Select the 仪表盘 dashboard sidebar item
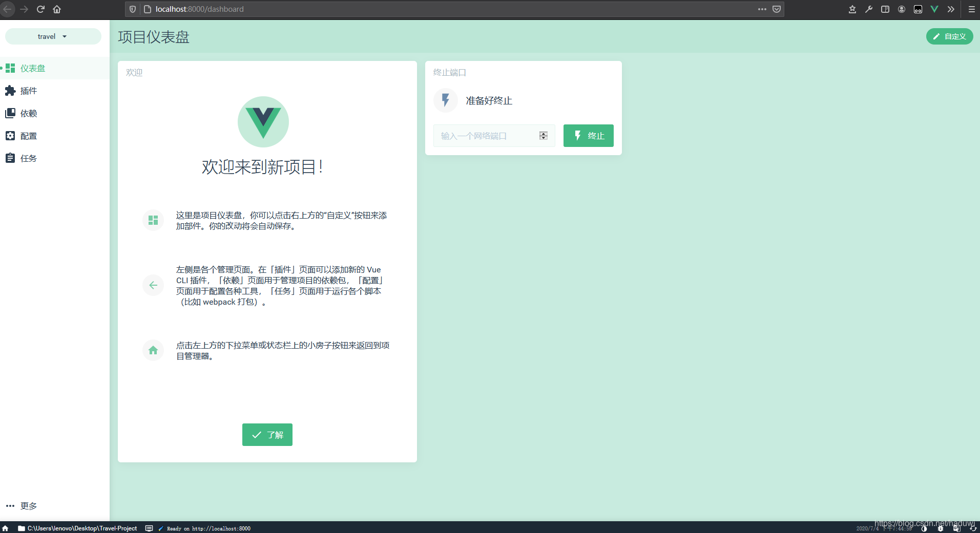Image resolution: width=980 pixels, height=533 pixels. pyautogui.click(x=54, y=68)
